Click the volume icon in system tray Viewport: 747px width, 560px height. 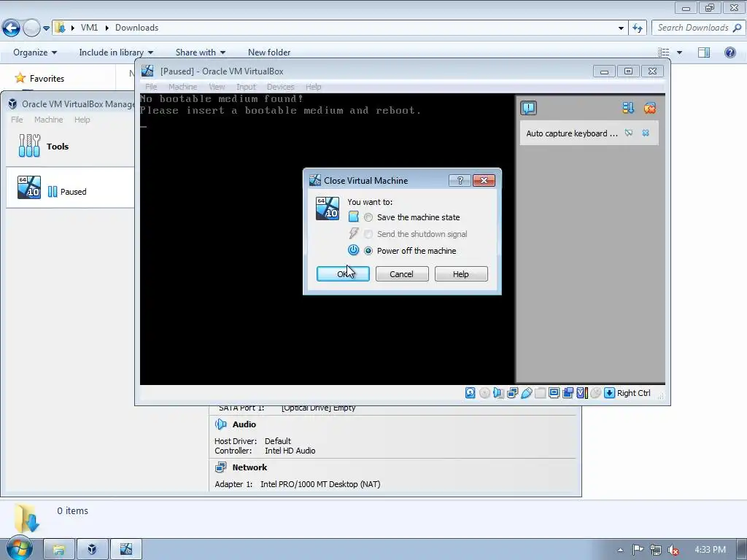tap(673, 550)
